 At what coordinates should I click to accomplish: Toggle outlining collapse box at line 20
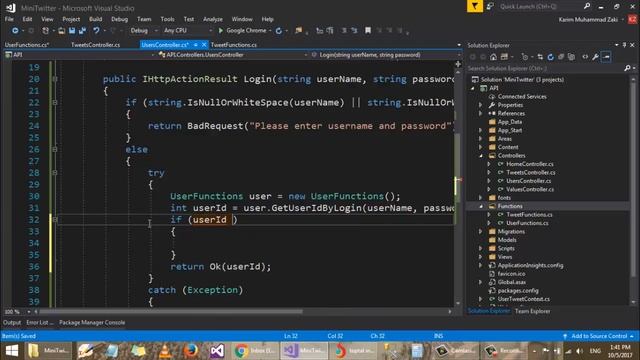pyautogui.click(x=55, y=79)
